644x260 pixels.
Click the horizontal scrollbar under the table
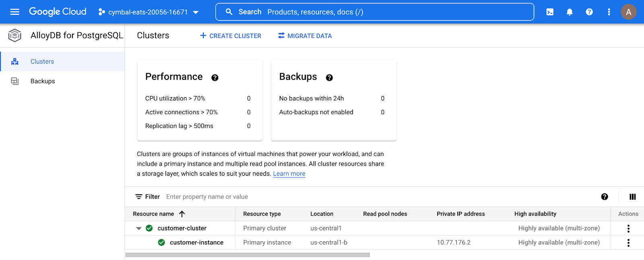click(248, 255)
